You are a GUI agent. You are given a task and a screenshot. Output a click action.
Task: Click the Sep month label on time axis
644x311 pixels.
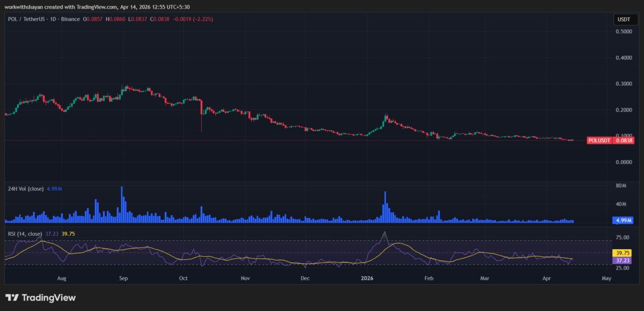(123, 278)
